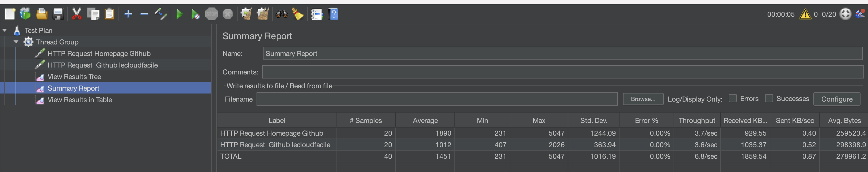This screenshot has width=868, height=172.
Task: Click the warning triangle log icon
Action: tap(805, 14)
